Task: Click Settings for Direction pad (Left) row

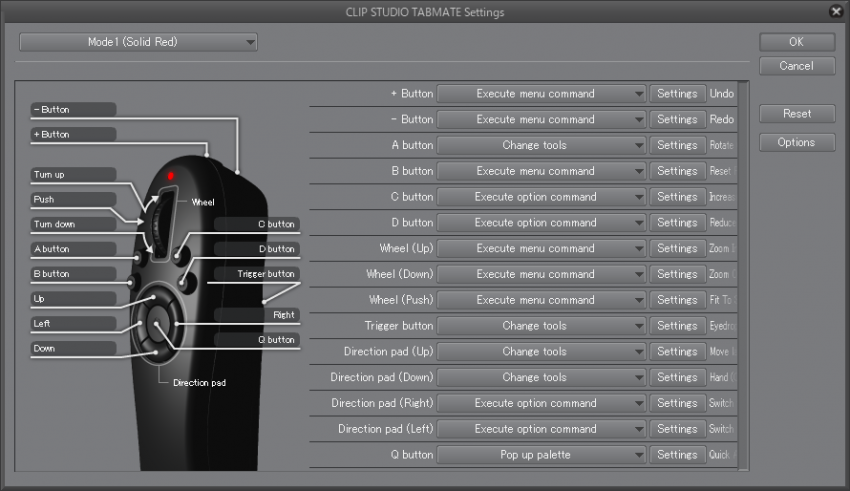Action: (678, 429)
